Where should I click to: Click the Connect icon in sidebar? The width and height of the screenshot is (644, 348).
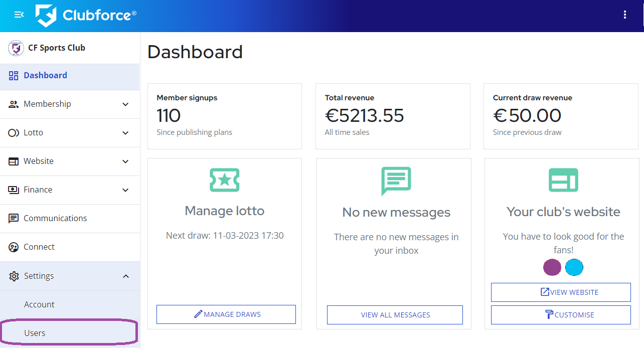[14, 247]
